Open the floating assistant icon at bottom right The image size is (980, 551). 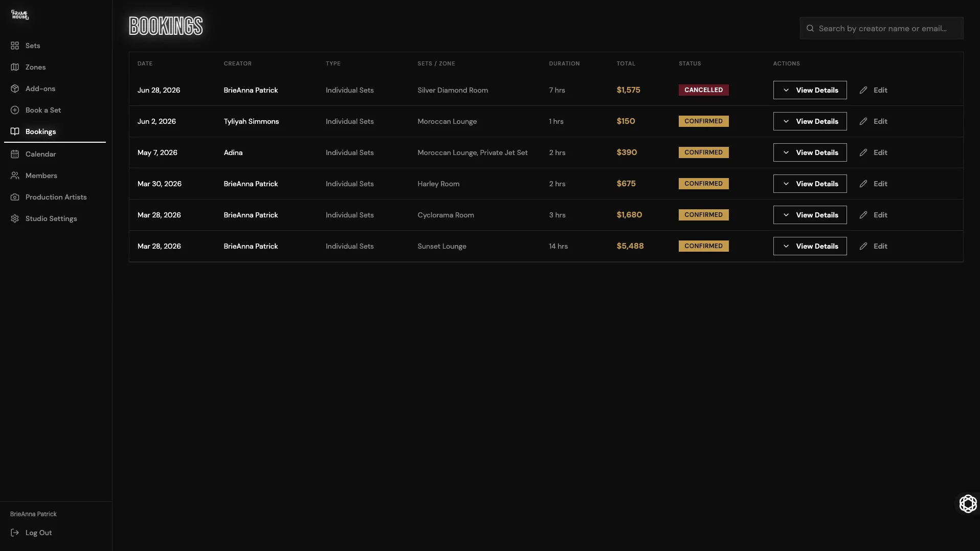click(x=968, y=504)
